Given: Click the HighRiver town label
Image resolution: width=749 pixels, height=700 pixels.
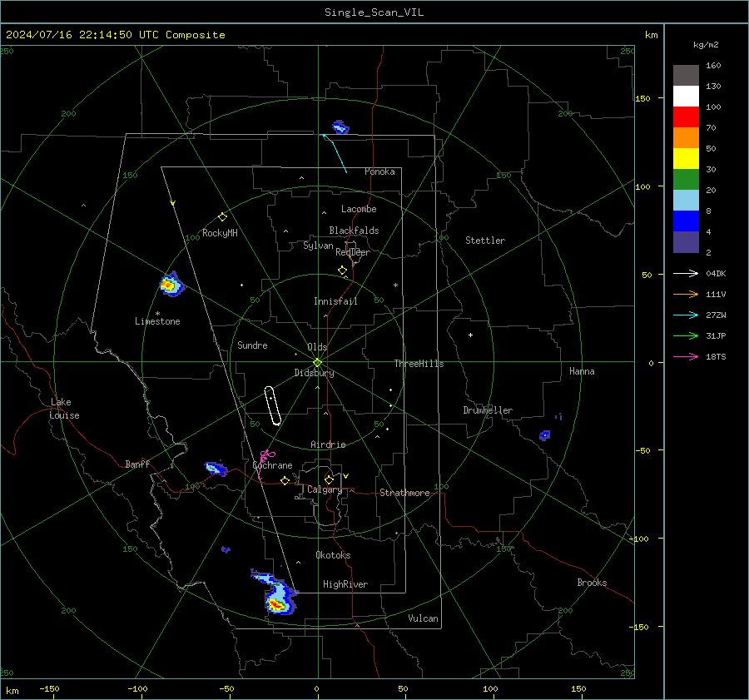Looking at the screenshot, I should (x=345, y=584).
